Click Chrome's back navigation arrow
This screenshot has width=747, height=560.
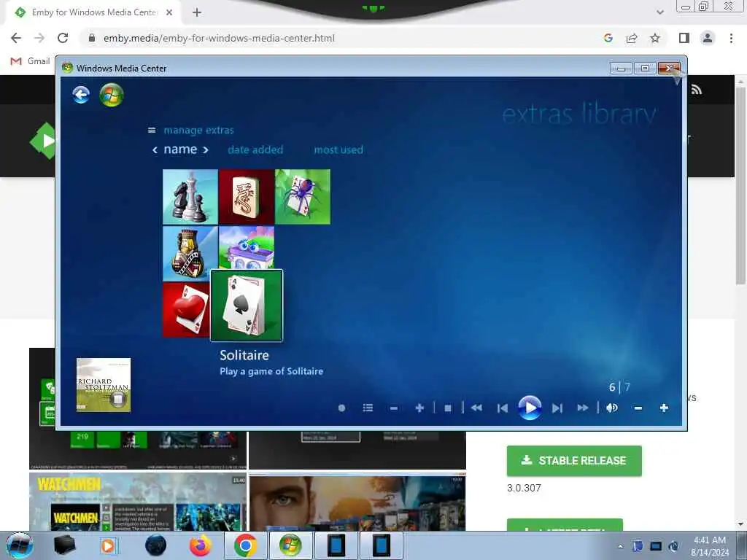point(16,38)
